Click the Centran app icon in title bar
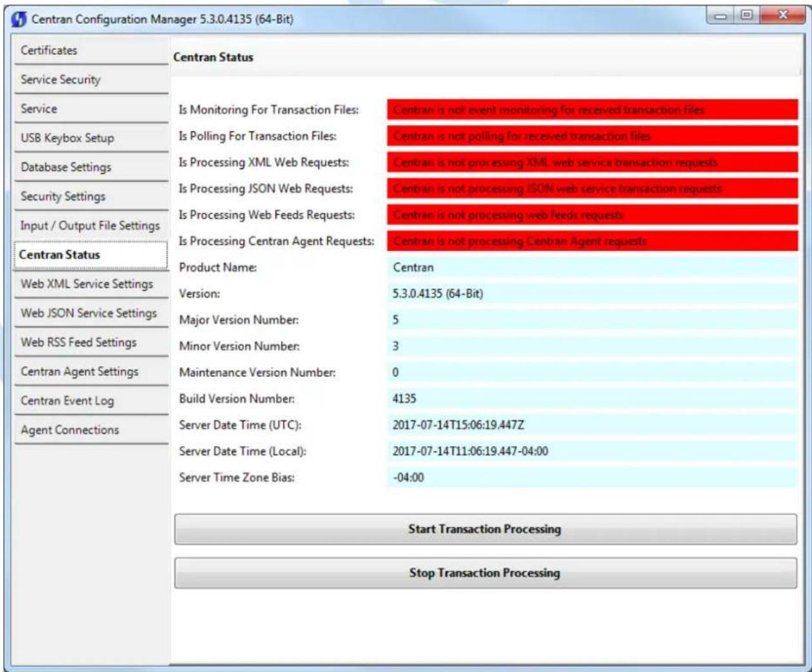Screen dimensions: 812x672 [20, 19]
